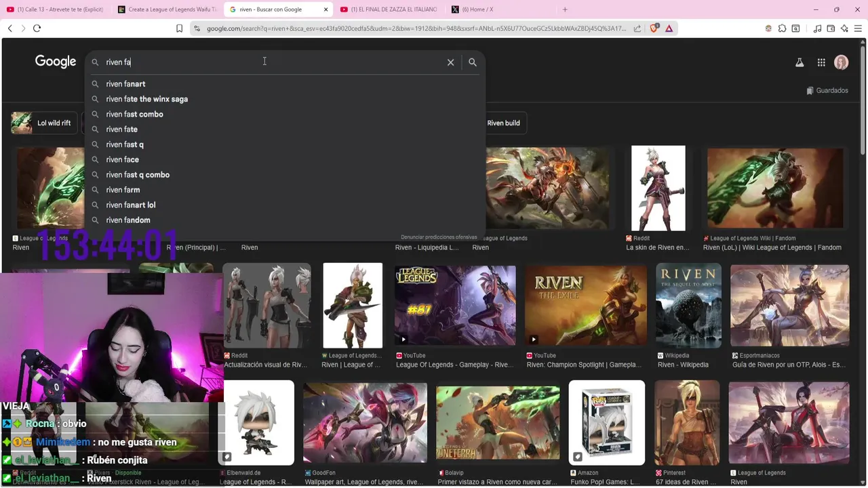The width and height of the screenshot is (868, 488).
Task: Select the 'riven fast q' suggestion
Action: tap(285, 144)
